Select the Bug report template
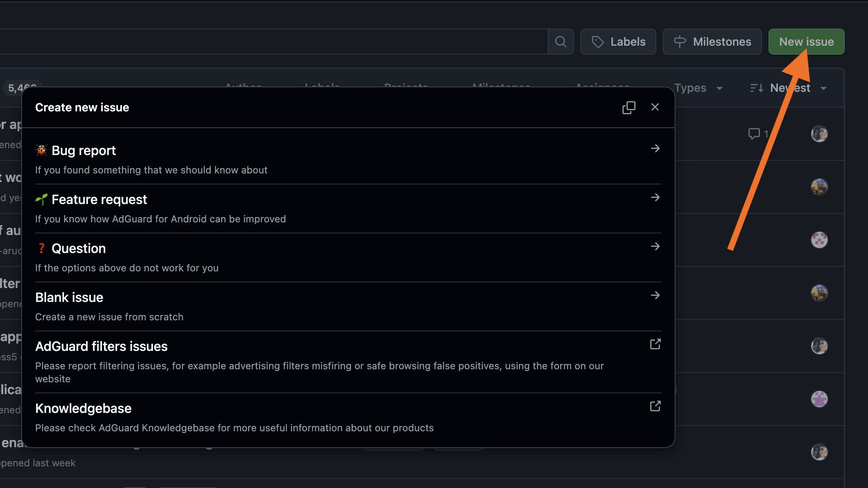This screenshot has height=488, width=868. pyautogui.click(x=84, y=151)
